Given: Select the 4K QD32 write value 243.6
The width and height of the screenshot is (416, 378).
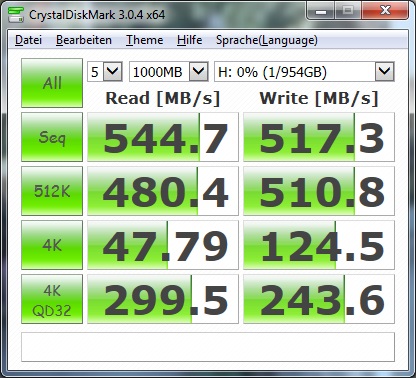Looking at the screenshot, I should (x=319, y=299).
